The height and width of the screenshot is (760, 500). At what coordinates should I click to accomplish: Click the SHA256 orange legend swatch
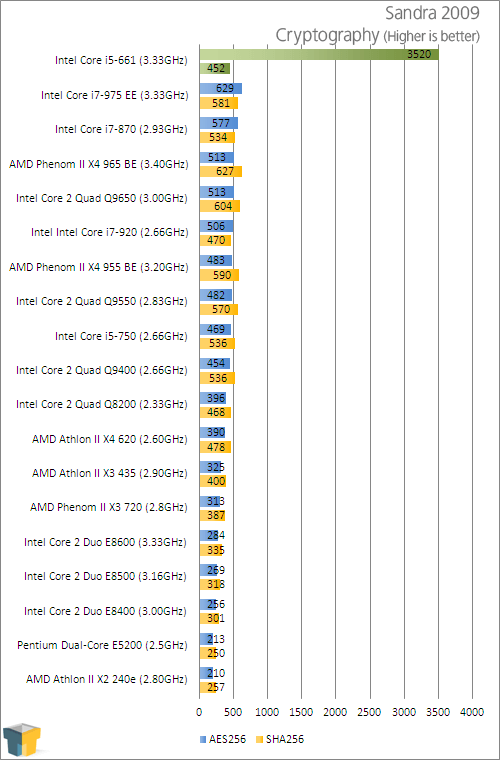tap(258, 739)
